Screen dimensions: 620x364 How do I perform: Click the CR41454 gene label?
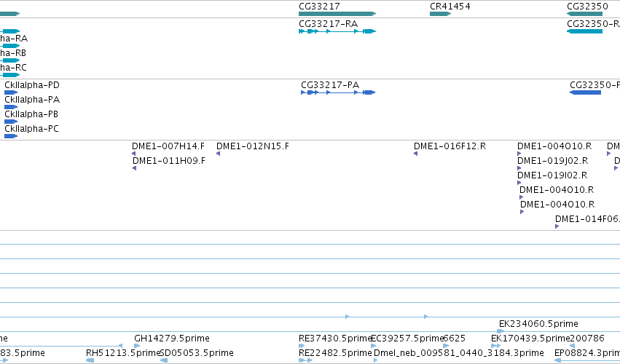[450, 7]
